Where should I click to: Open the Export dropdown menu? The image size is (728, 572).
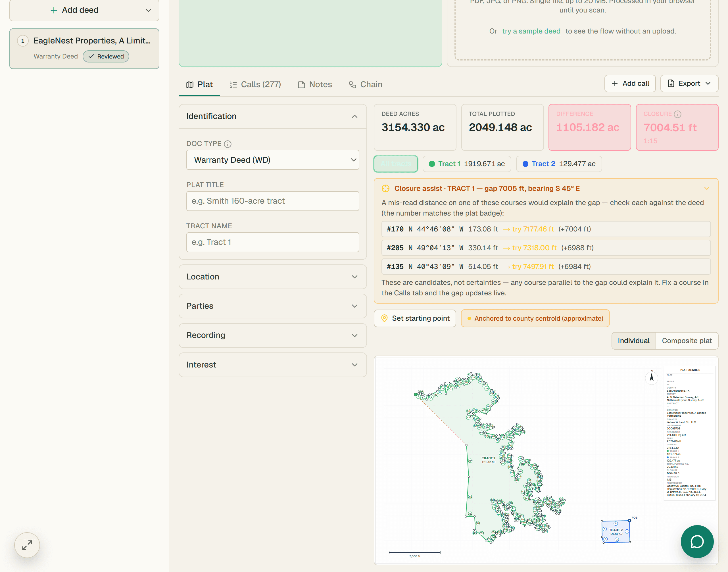[689, 83]
